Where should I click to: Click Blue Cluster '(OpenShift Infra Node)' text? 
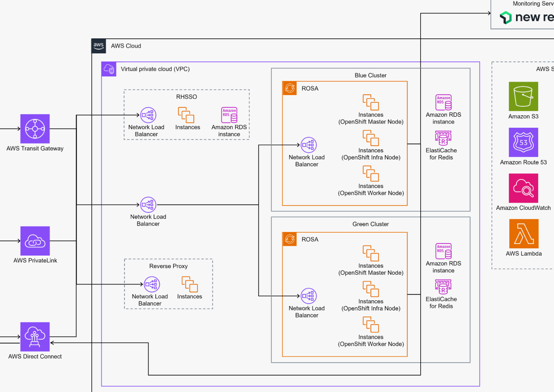(x=371, y=158)
